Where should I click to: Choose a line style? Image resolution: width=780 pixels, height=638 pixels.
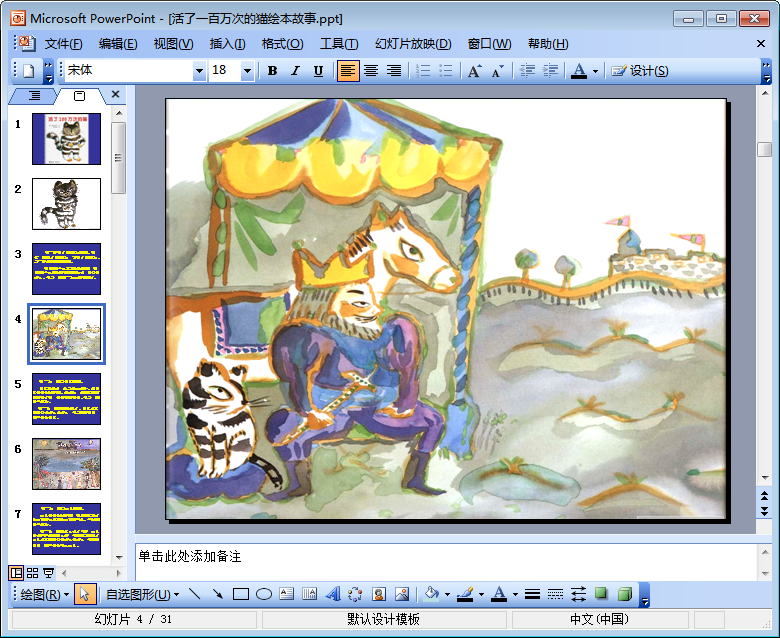pyautogui.click(x=532, y=594)
